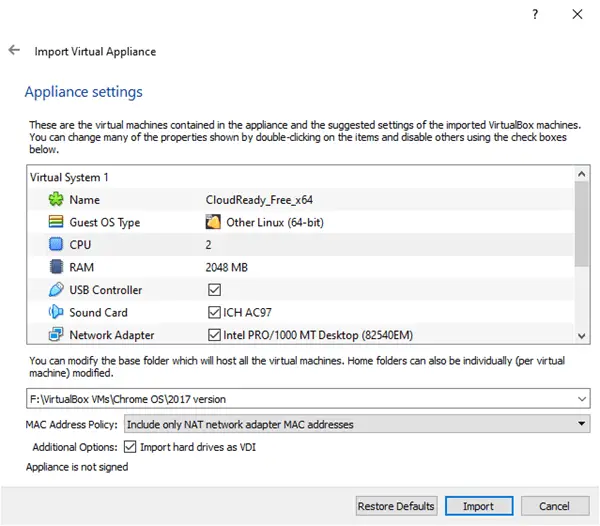600x526 pixels.
Task: Select the Virtual System 1 row
Action: [x=300, y=177]
